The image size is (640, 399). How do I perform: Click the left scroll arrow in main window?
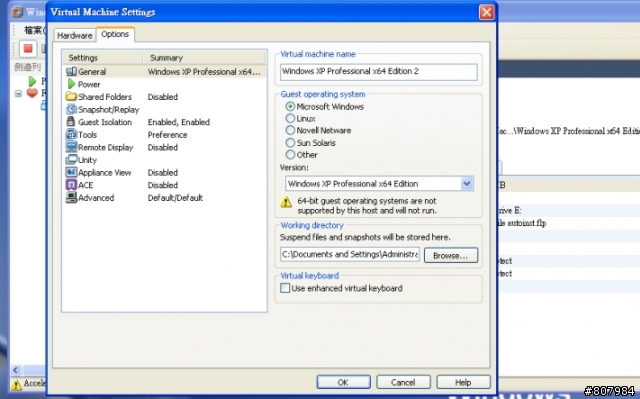(16, 370)
